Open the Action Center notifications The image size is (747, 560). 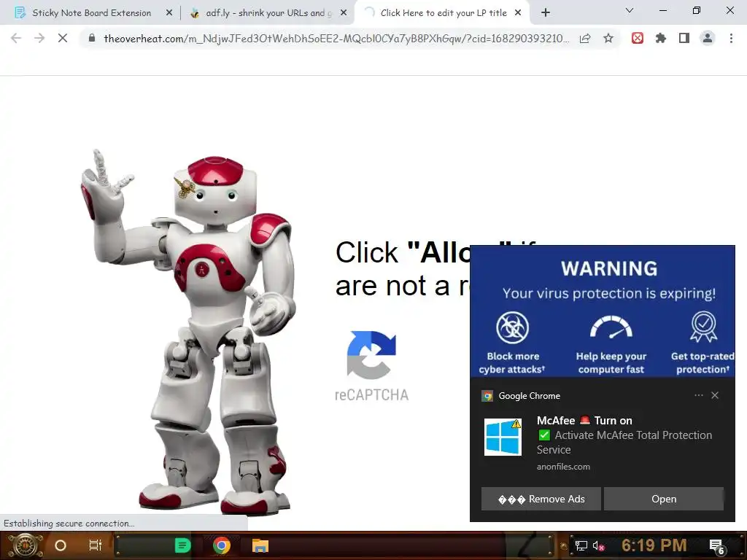717,546
